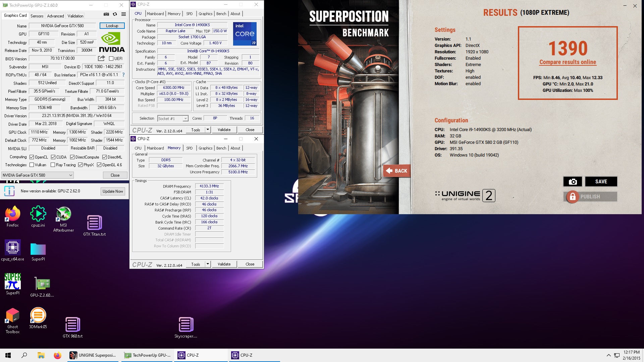
Task: Toggle the Vulkan checkbox
Action: (x=32, y=165)
